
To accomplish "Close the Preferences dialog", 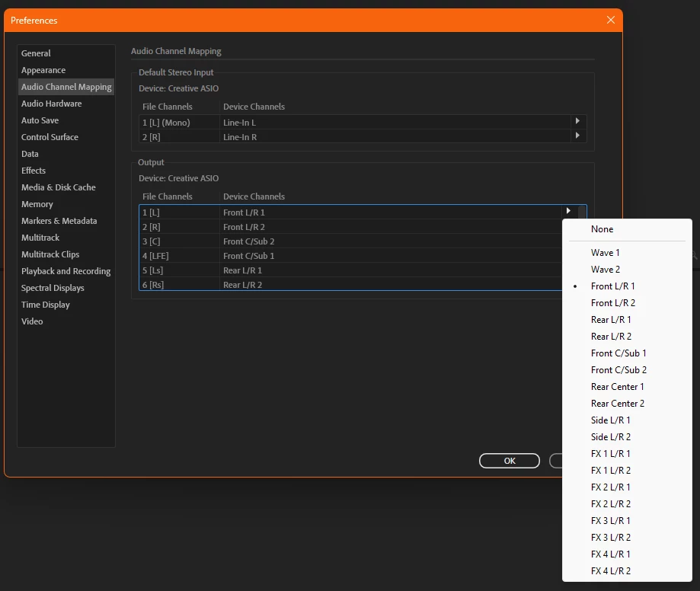I will pos(611,20).
